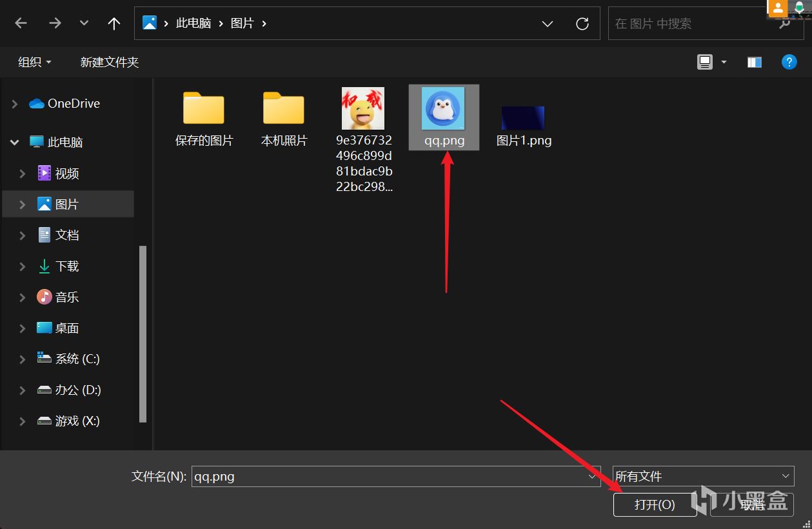Click the search magnifier icon
812x529 pixels.
pos(785,25)
